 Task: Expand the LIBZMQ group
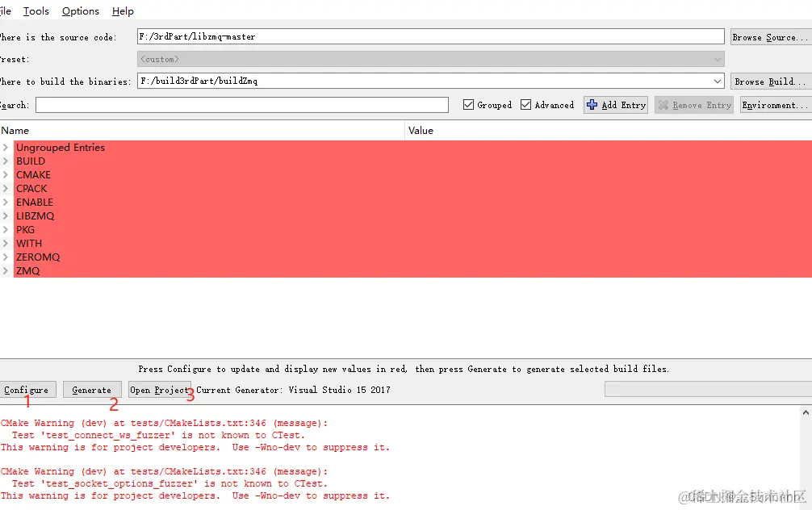[5, 216]
